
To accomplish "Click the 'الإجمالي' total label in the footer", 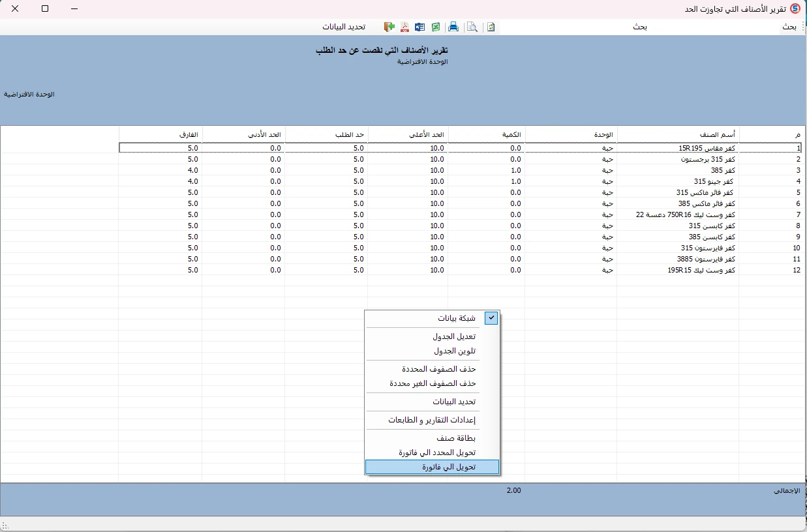I will [785, 490].
